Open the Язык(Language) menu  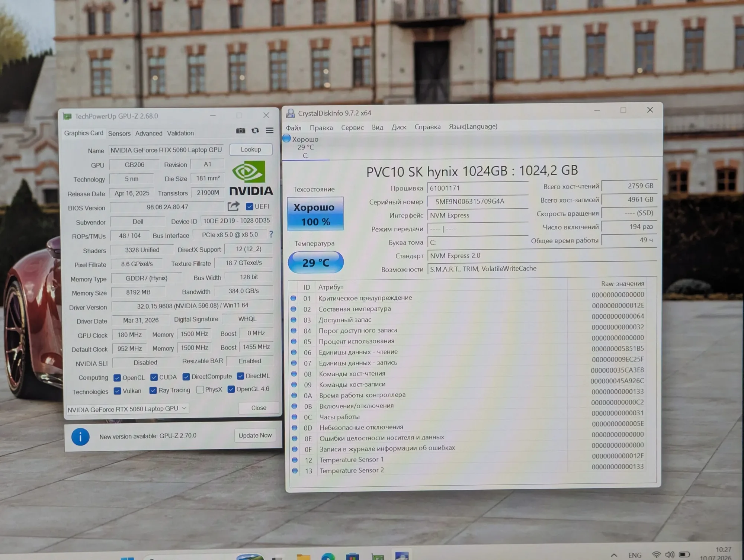(x=473, y=126)
